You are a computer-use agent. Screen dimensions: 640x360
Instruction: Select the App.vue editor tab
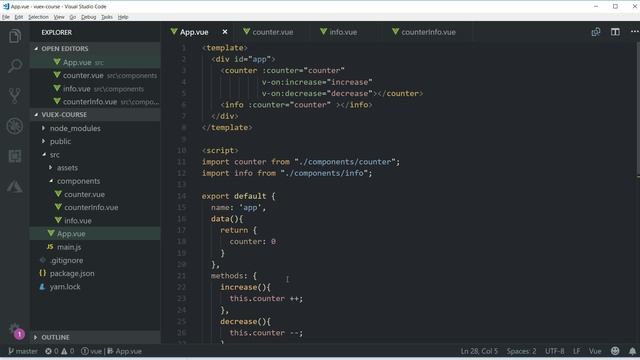tap(194, 32)
